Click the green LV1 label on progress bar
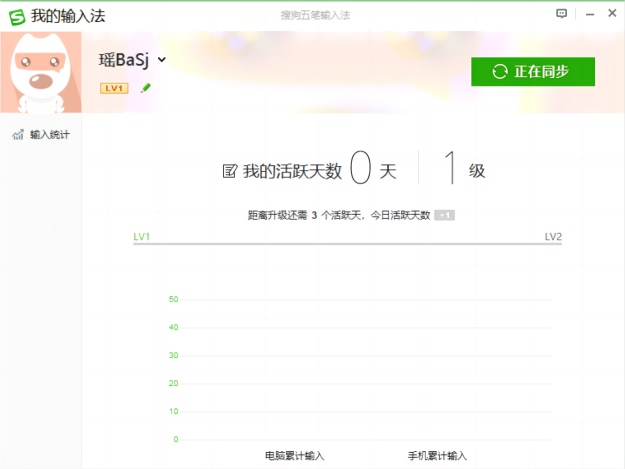625x469 pixels. click(142, 237)
